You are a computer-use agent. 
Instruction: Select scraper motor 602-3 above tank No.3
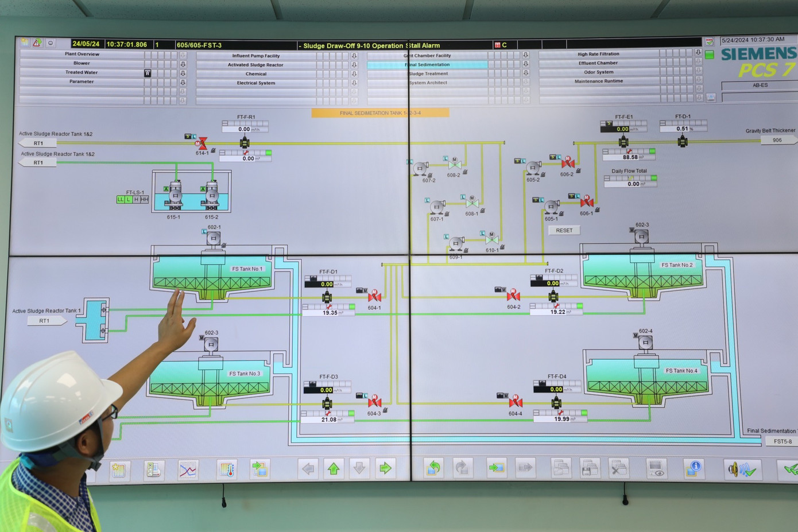pos(211,344)
